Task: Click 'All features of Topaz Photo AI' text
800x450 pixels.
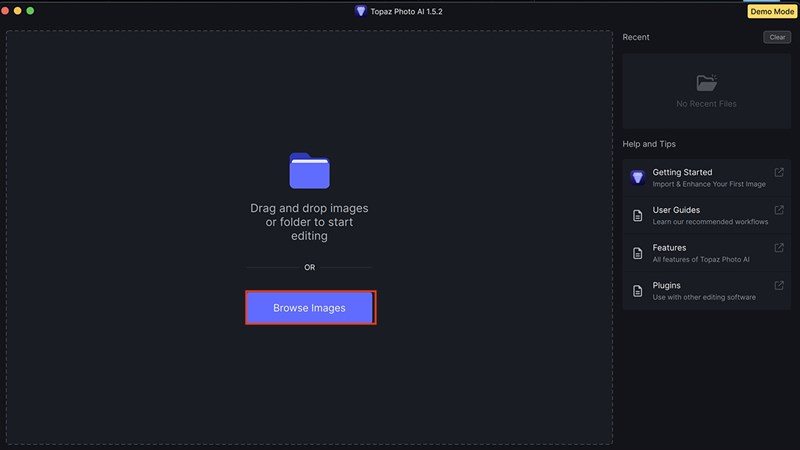Action: click(701, 260)
